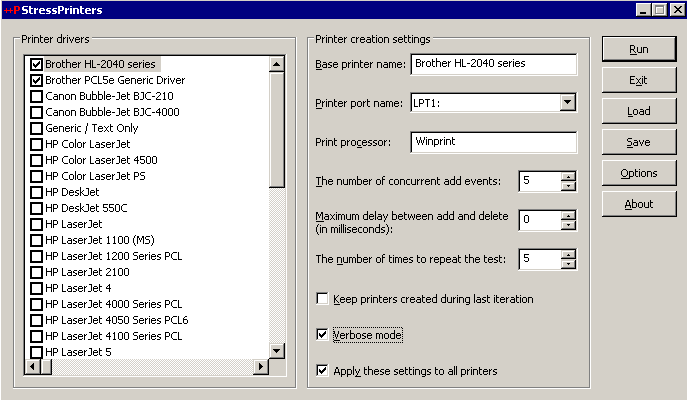Check Canon Bubble-Jet BJC-210 driver

(x=36, y=96)
